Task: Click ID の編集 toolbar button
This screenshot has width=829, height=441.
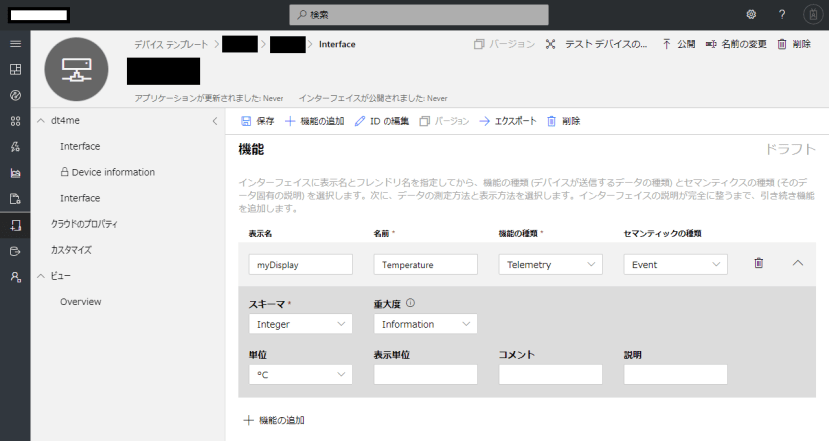Action: point(382,121)
